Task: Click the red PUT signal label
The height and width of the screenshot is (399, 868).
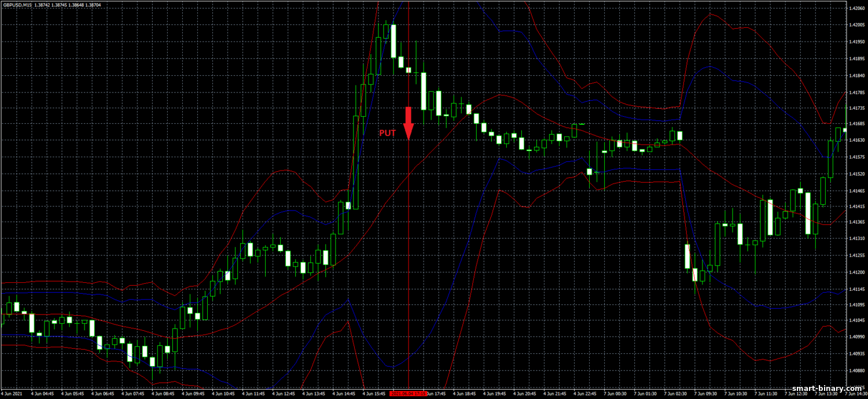Action: [x=388, y=133]
